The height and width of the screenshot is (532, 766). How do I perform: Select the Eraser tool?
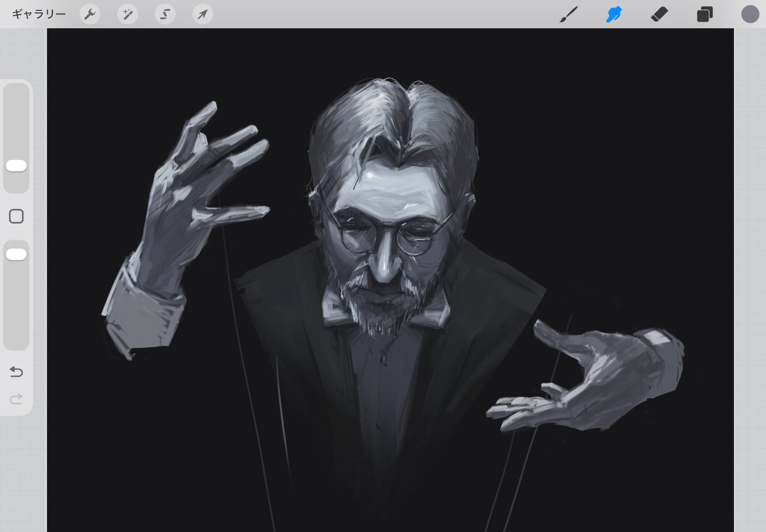pos(659,14)
